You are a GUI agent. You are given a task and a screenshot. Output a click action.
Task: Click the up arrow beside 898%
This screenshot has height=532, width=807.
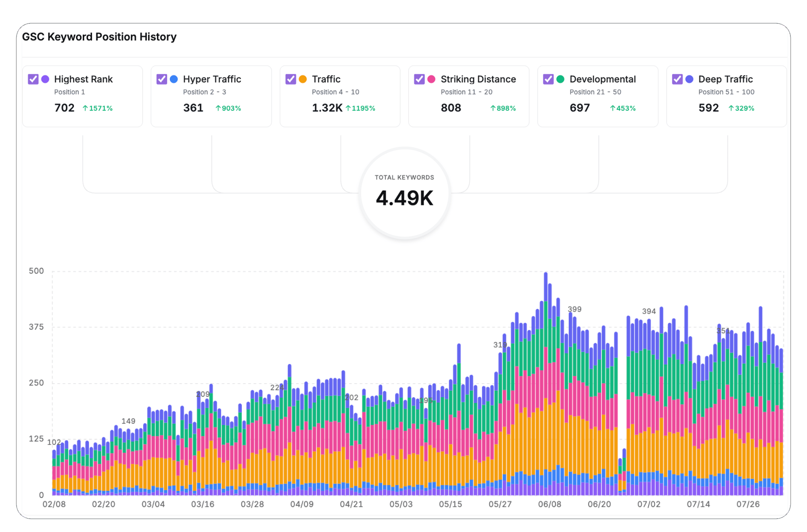pyautogui.click(x=493, y=108)
